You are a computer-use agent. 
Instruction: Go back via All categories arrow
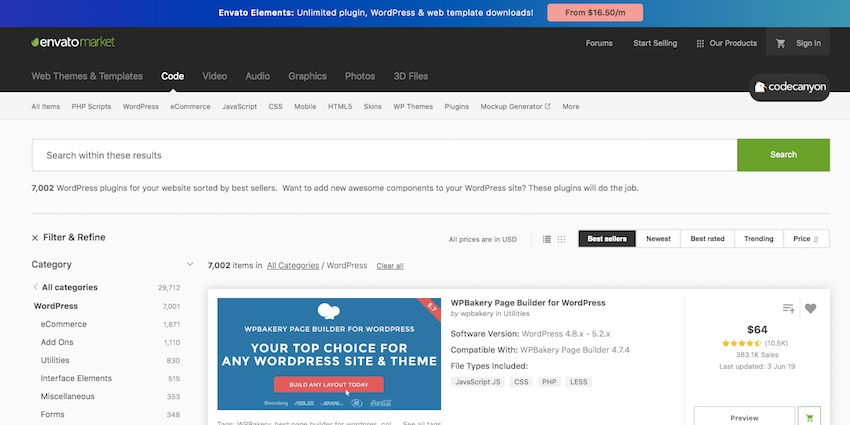coord(36,287)
